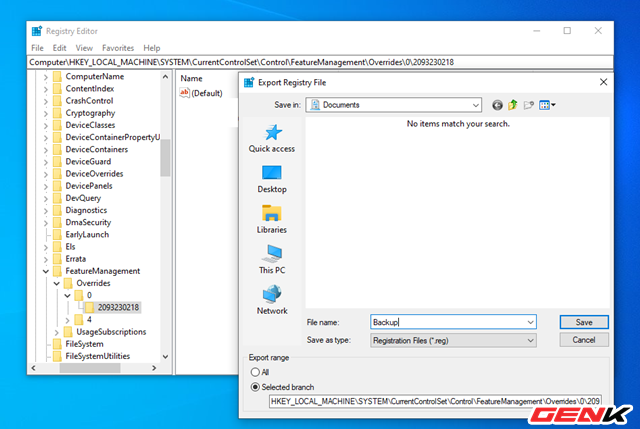Collapse the 0 subkey
The image size is (640, 429).
[68, 296]
